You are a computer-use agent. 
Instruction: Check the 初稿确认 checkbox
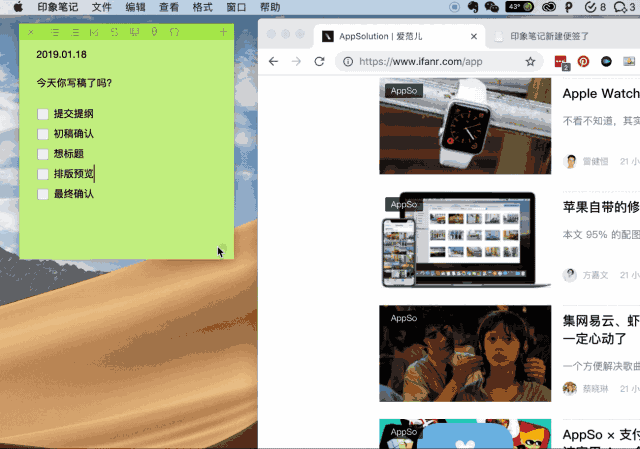(43, 134)
